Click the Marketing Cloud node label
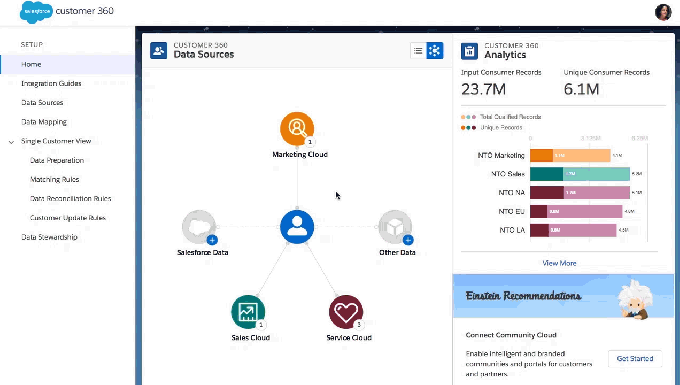The image size is (680, 385). pyautogui.click(x=300, y=154)
